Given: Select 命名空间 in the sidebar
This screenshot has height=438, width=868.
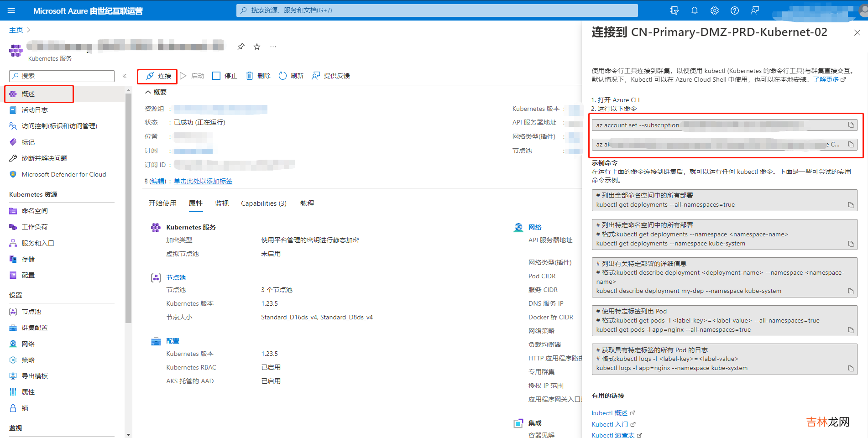Looking at the screenshot, I should (35, 211).
